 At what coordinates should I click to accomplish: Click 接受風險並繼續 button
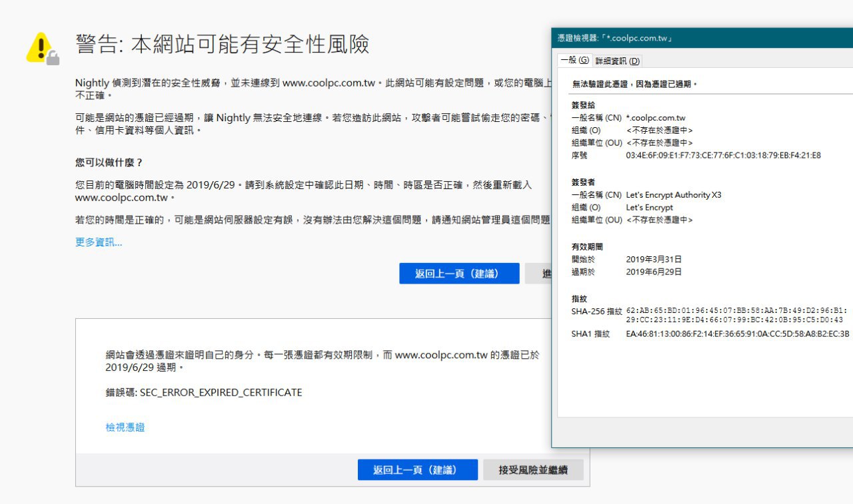(533, 470)
